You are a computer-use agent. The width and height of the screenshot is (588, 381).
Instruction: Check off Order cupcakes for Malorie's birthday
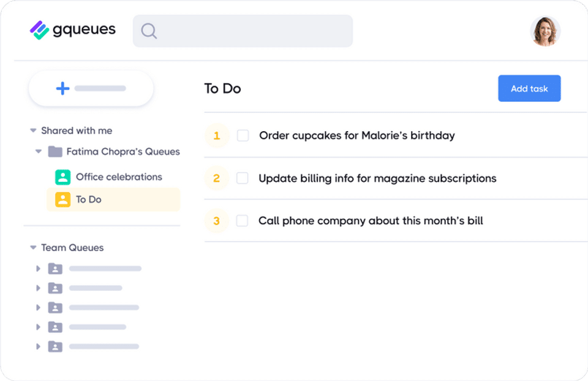(243, 135)
